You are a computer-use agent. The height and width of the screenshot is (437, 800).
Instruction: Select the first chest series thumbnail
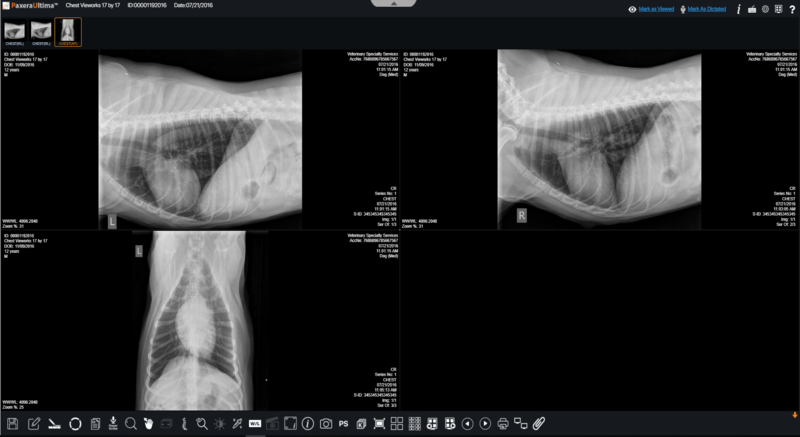coord(15,31)
